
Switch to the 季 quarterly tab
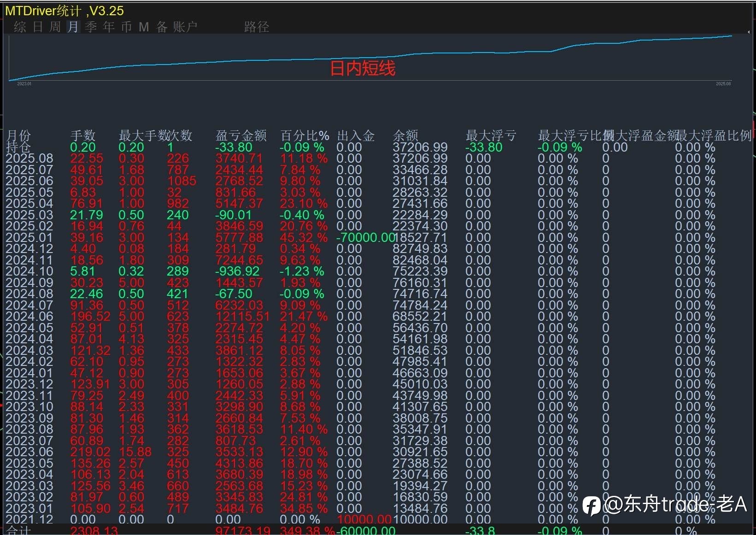[x=91, y=27]
